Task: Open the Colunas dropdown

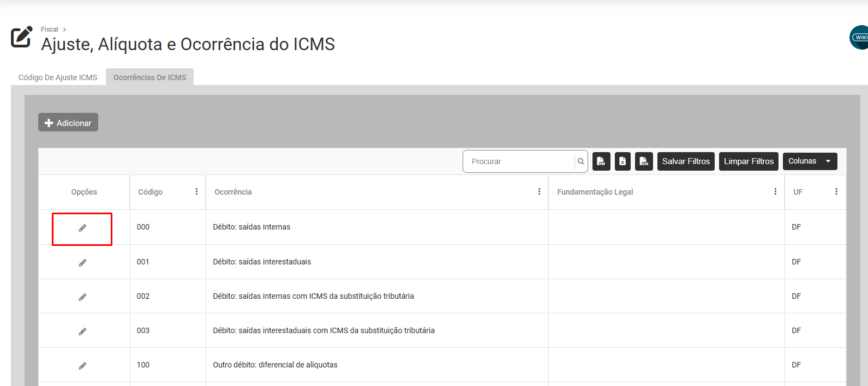Action: 810,161
